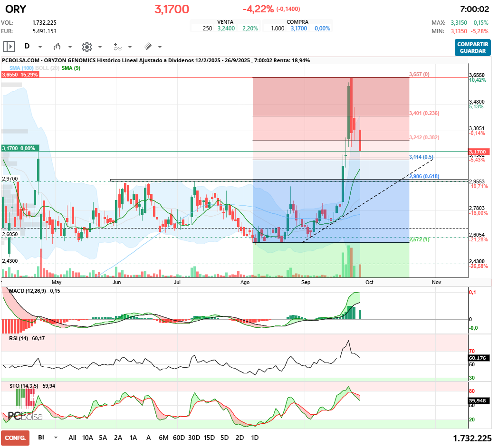Click the Ago month label on time axis
Viewport: 498px width, 448px height.
(245, 282)
